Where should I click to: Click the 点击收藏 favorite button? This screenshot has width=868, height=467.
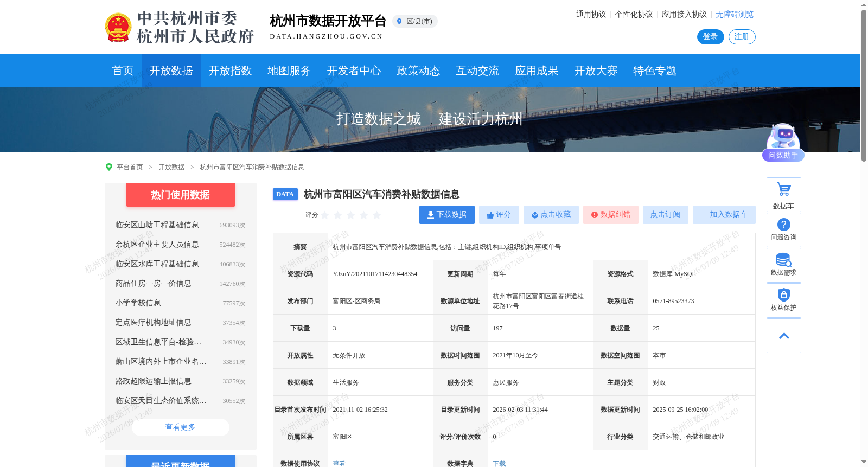tap(551, 215)
